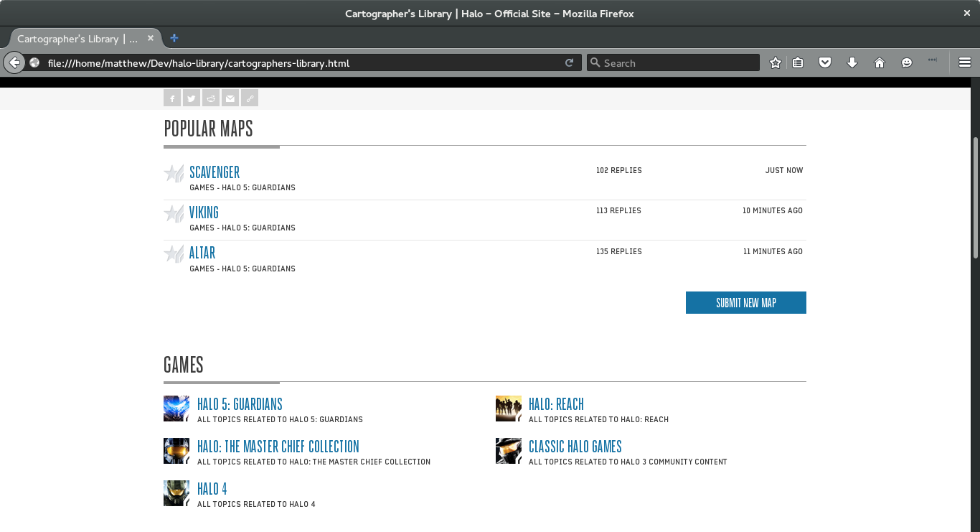The image size is (980, 532).
Task: Click the '10 MINUTES AGO' timestamp
Action: (x=773, y=211)
